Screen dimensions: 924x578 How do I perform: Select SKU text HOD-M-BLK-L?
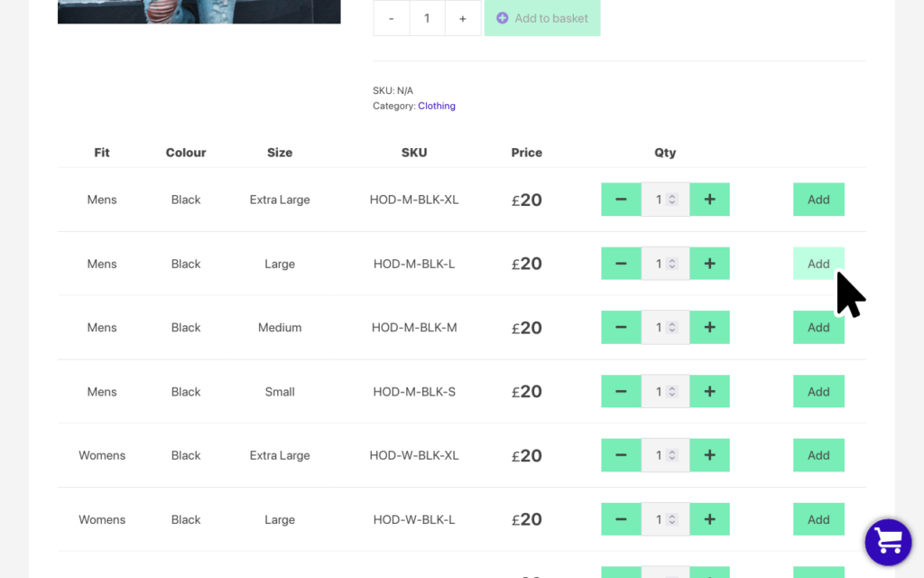point(414,265)
